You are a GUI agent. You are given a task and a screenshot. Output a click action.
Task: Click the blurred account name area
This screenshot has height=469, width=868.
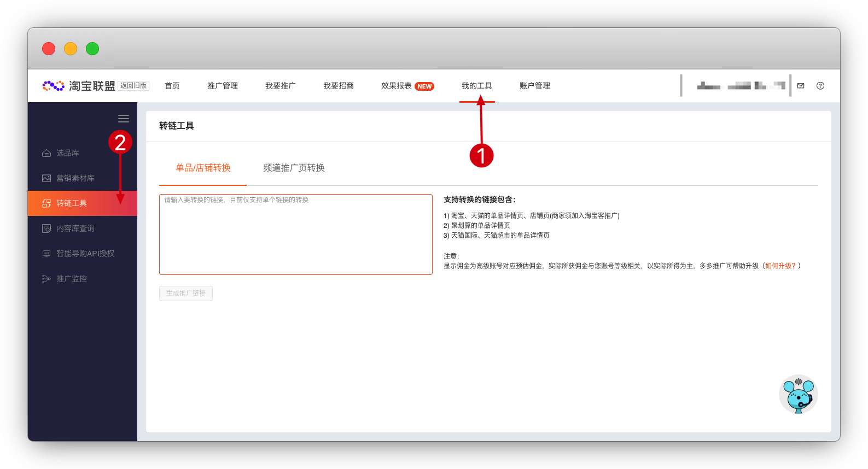pyautogui.click(x=741, y=86)
